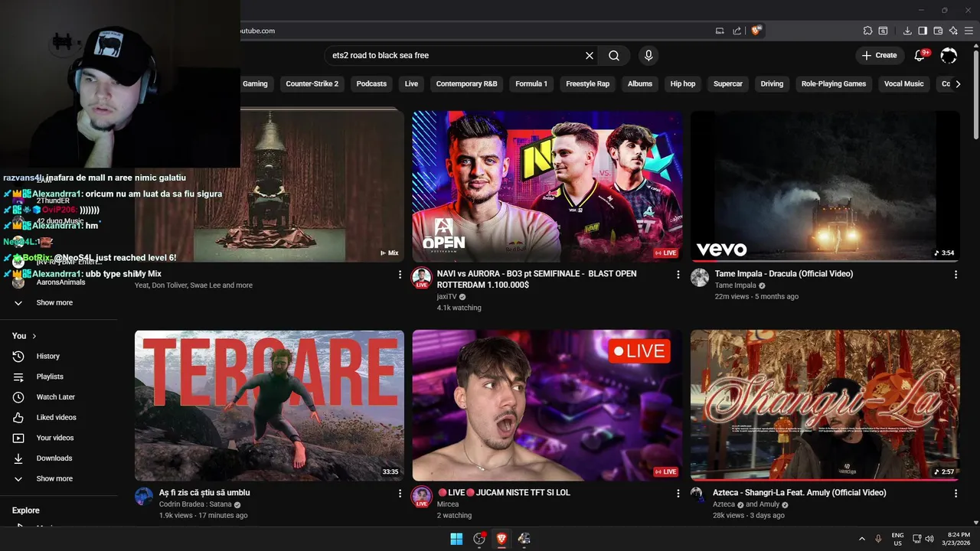The image size is (980, 551).
Task: Open the browser hamburger menu
Action: [969, 31]
